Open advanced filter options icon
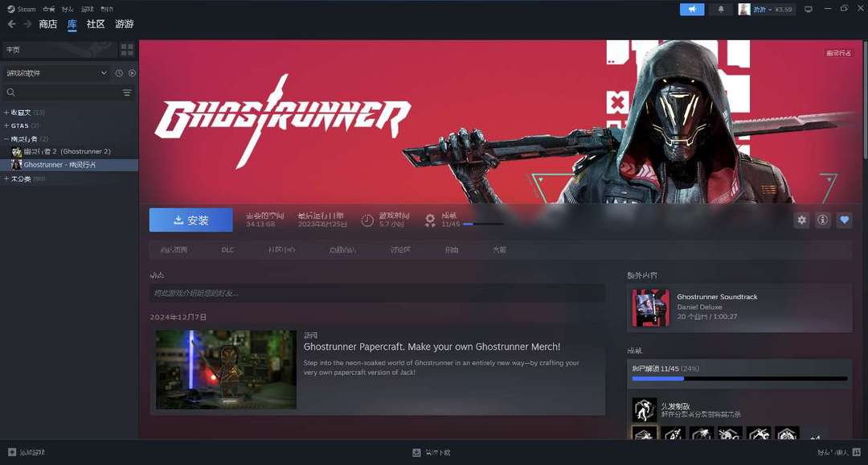 tap(127, 93)
